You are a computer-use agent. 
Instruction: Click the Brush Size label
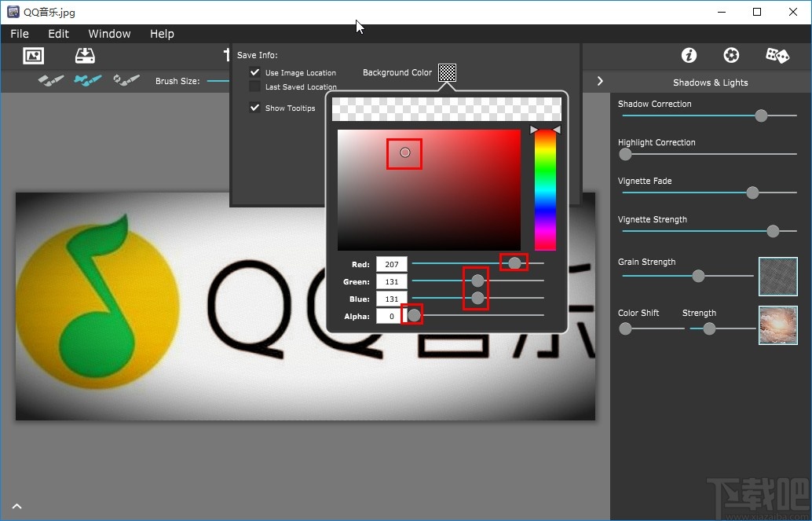point(177,81)
